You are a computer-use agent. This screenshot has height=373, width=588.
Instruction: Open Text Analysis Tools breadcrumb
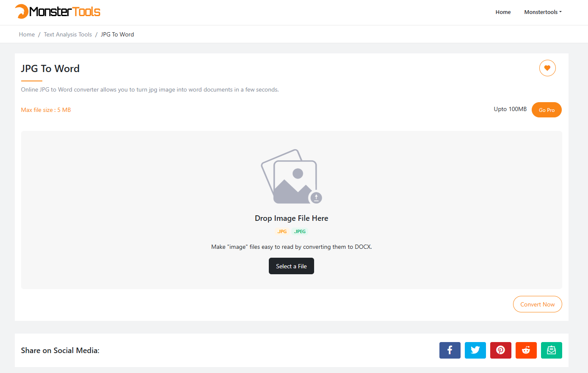(68, 34)
